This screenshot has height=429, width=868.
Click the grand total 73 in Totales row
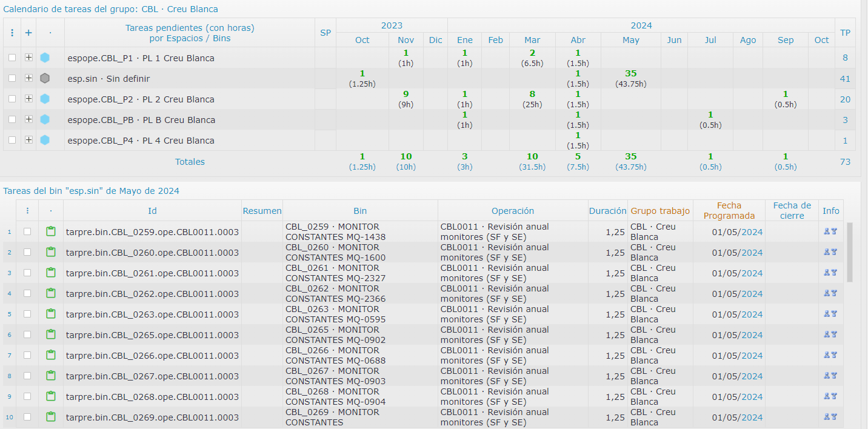845,162
